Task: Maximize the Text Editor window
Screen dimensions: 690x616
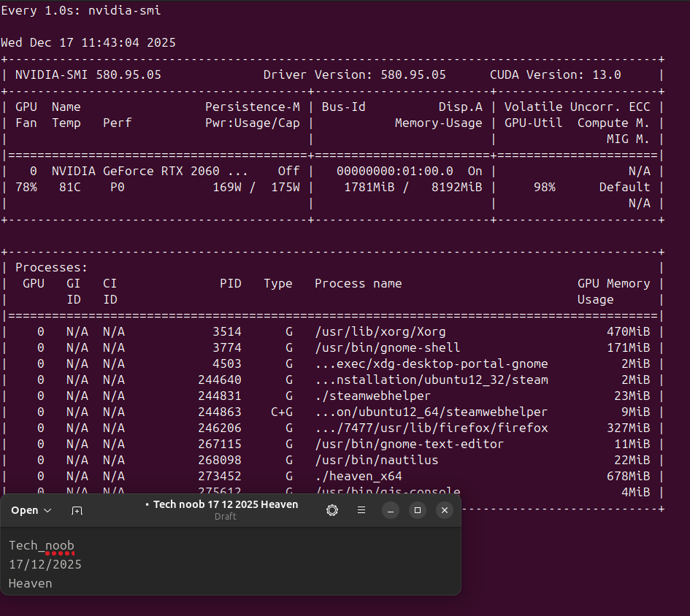Action: click(417, 510)
